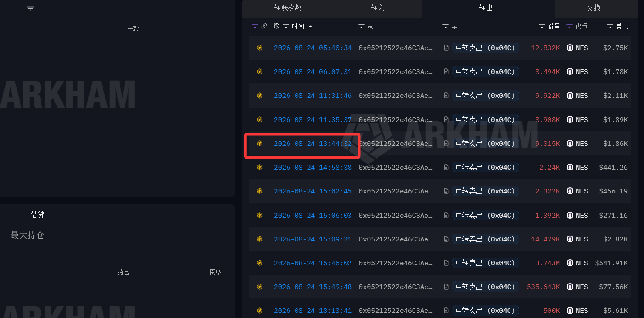Select the $2.75K dollar value
The image size is (644, 318).
[616, 48]
